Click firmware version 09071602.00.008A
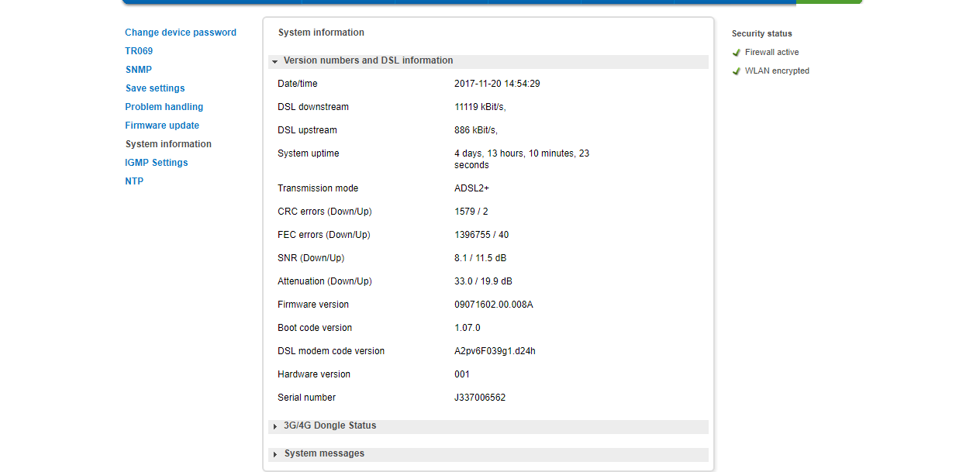The width and height of the screenshot is (980, 472). click(x=494, y=305)
